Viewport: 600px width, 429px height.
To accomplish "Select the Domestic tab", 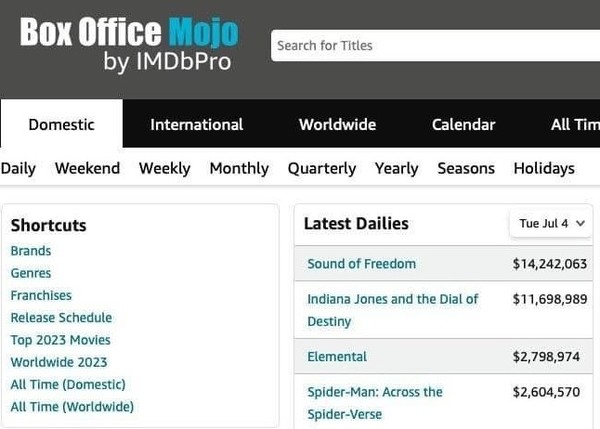I will click(x=61, y=125).
